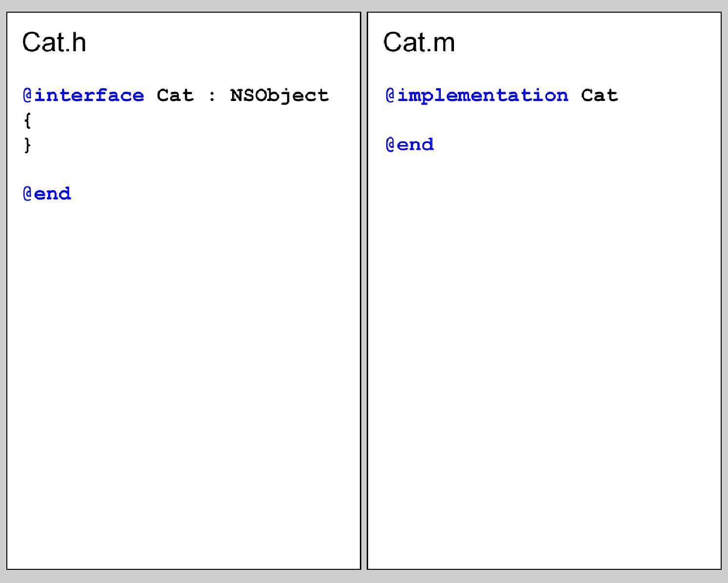This screenshot has height=583, width=728.
Task: Click the gray divider between the two panels
Action: click(364, 291)
